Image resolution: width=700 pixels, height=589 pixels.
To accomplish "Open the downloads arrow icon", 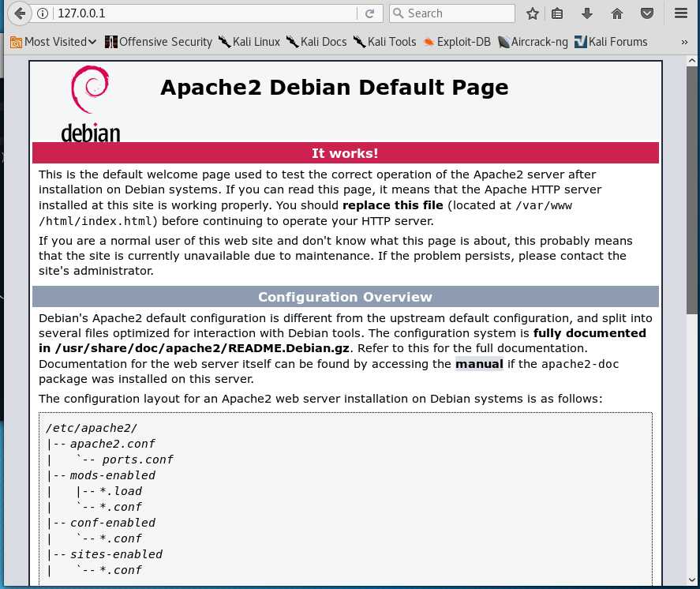I will point(587,14).
